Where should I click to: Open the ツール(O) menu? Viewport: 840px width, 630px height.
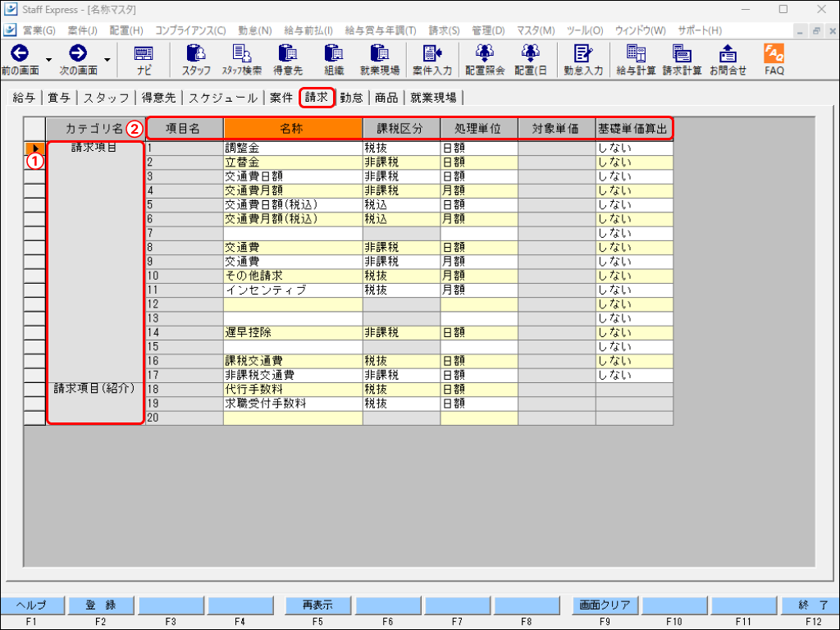585,30
